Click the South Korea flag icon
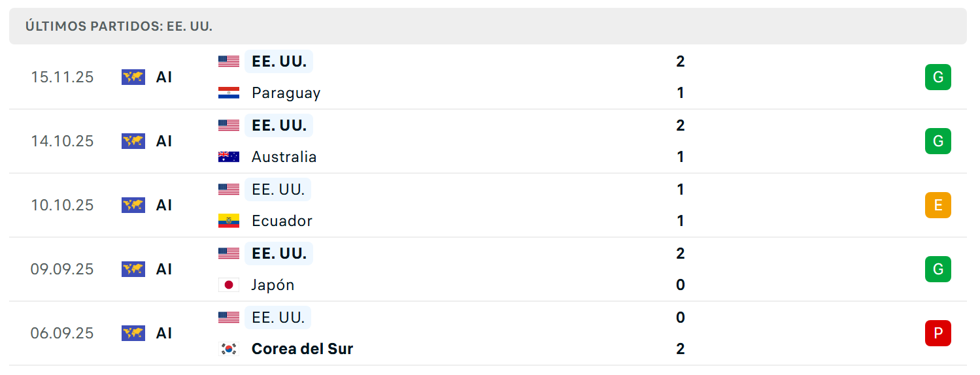The width and height of the screenshot is (980, 375). pyautogui.click(x=229, y=349)
